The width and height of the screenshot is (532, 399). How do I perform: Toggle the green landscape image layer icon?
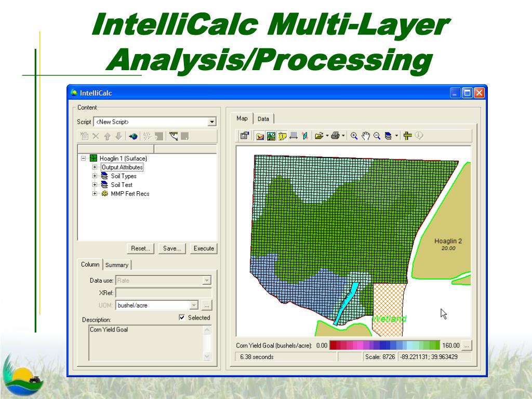tap(271, 137)
